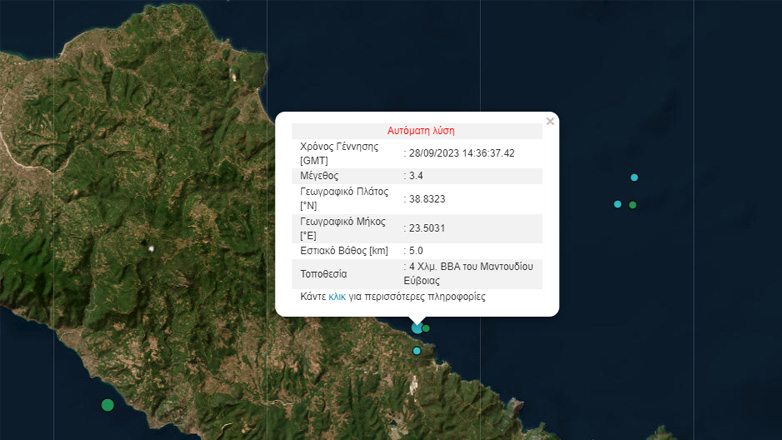782x440 pixels.
Task: Click the large cyan epicenter marker below the popup
Action: click(x=417, y=327)
